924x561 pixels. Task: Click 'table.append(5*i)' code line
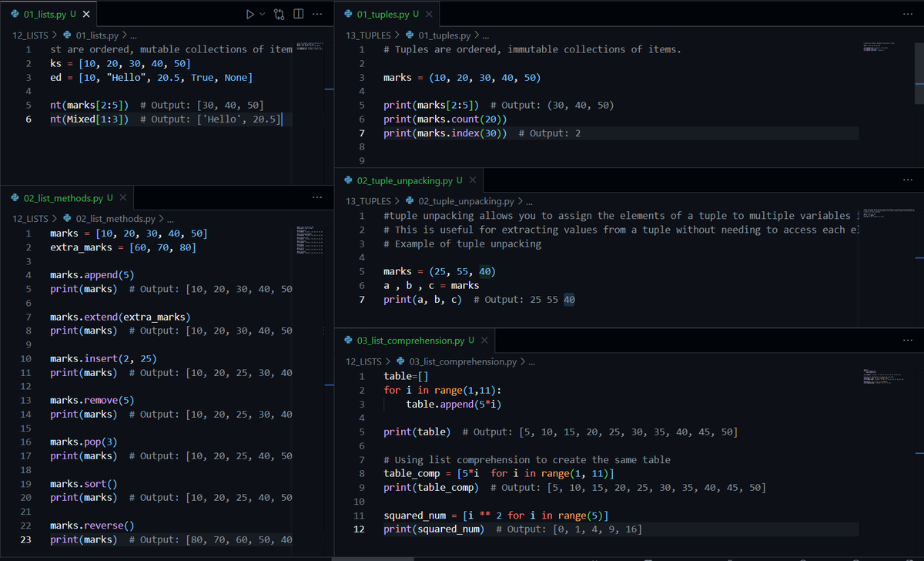click(454, 404)
